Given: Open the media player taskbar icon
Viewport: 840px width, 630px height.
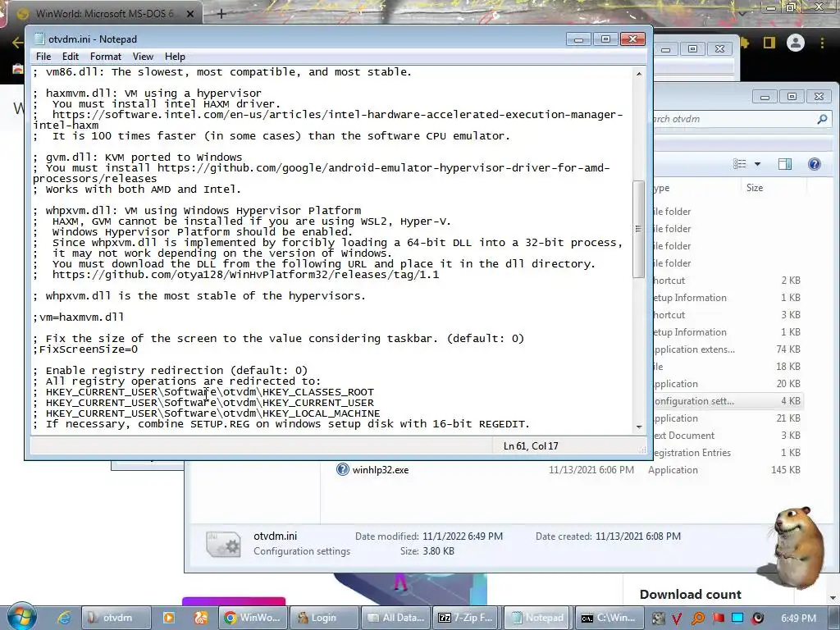Looking at the screenshot, I should pyautogui.click(x=169, y=618).
